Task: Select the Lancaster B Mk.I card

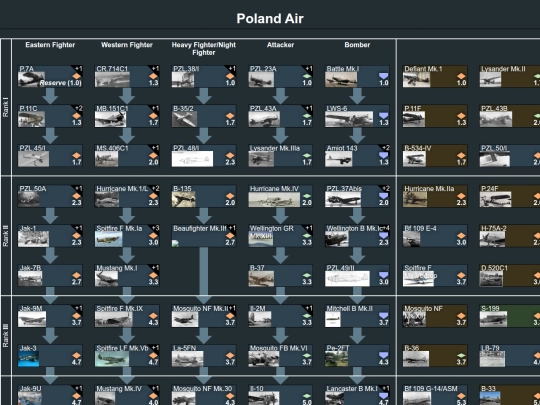Action: [357, 395]
